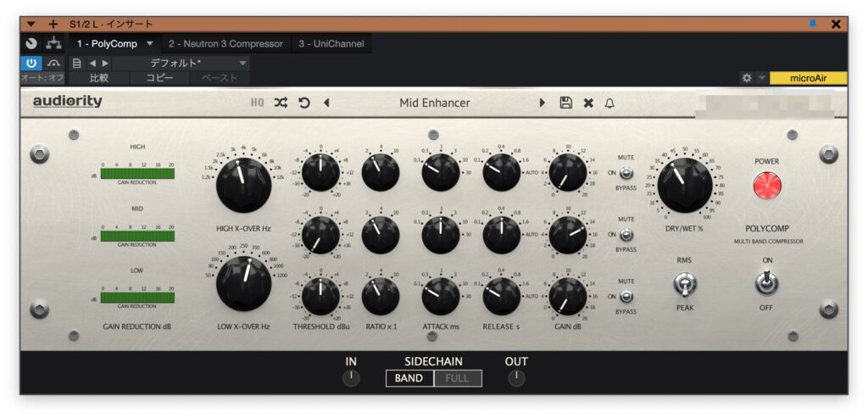This screenshot has height=418, width=868.
Task: Click the randomize (shuffle) preset icon
Action: tap(281, 103)
